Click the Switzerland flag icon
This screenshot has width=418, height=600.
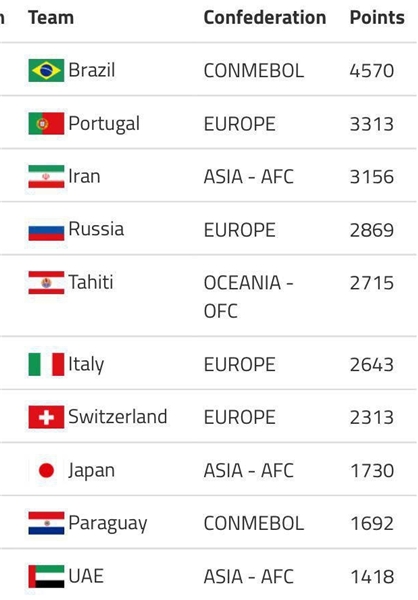[46, 417]
